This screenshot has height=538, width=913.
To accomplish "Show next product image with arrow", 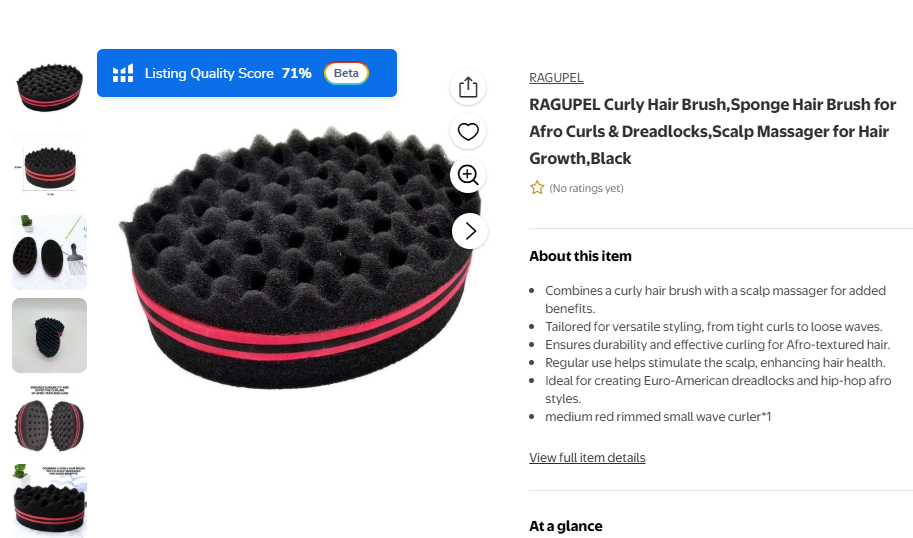I will tap(469, 231).
